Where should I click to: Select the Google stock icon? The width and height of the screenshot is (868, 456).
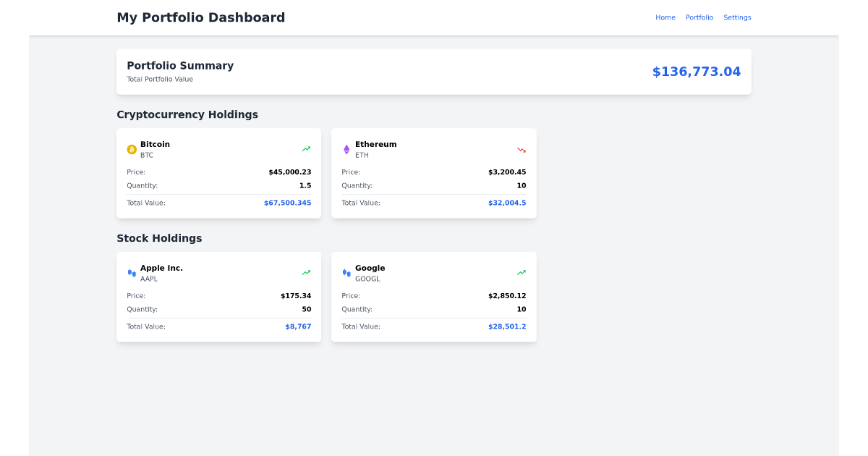tap(346, 273)
